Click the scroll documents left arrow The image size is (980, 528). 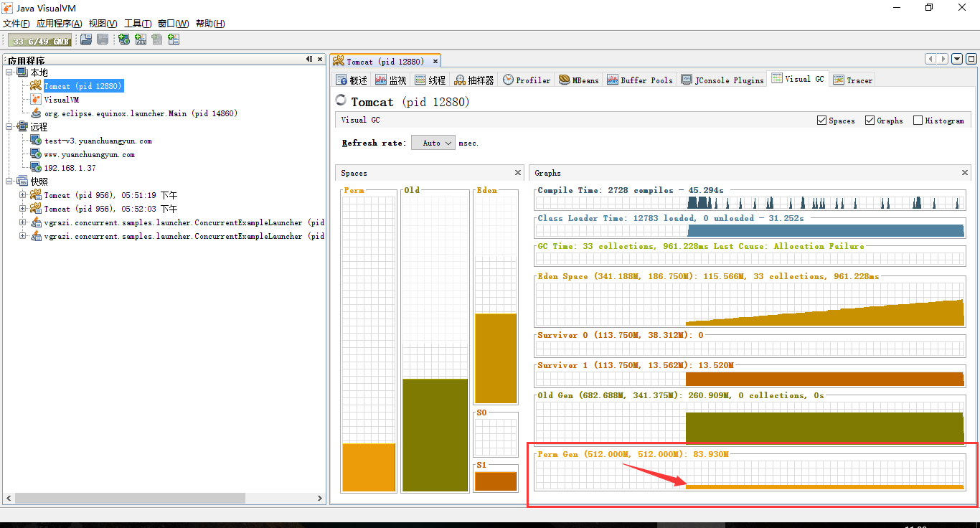[930, 59]
